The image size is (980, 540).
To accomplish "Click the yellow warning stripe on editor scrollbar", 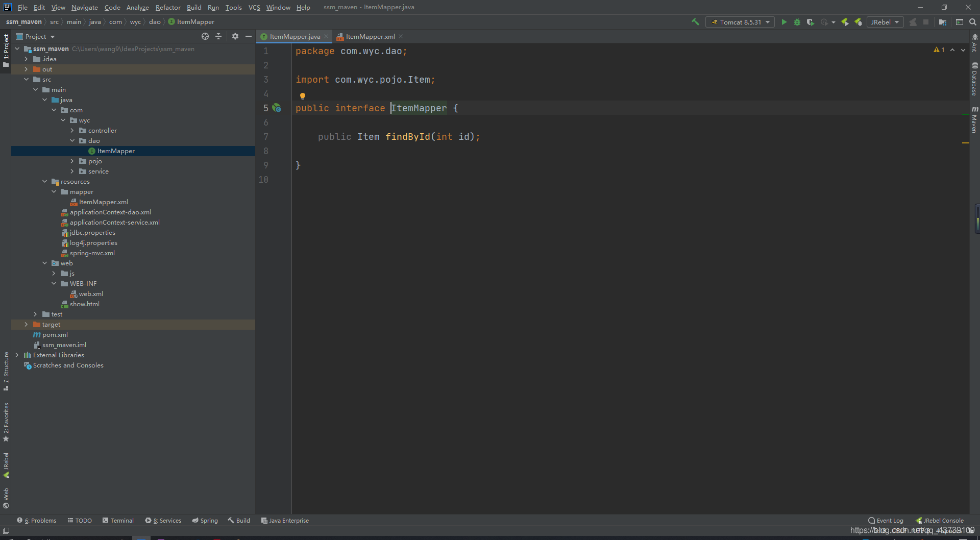I will (966, 143).
